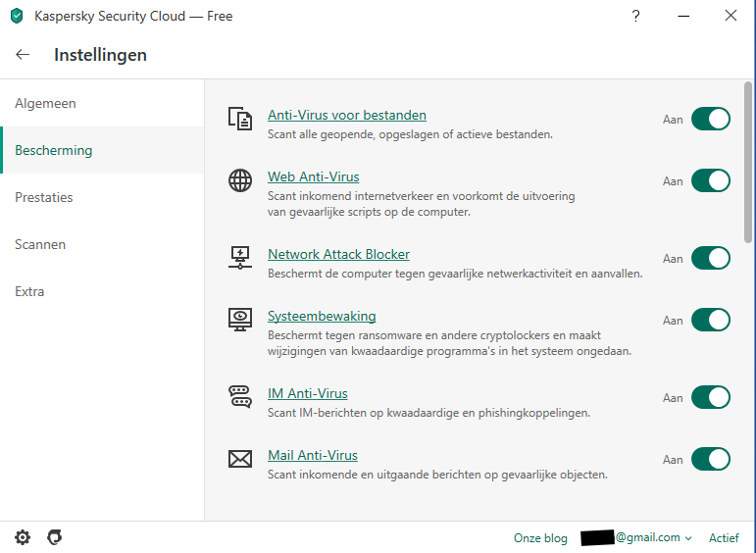Open settings via the bottom-left gear icon

click(x=23, y=537)
